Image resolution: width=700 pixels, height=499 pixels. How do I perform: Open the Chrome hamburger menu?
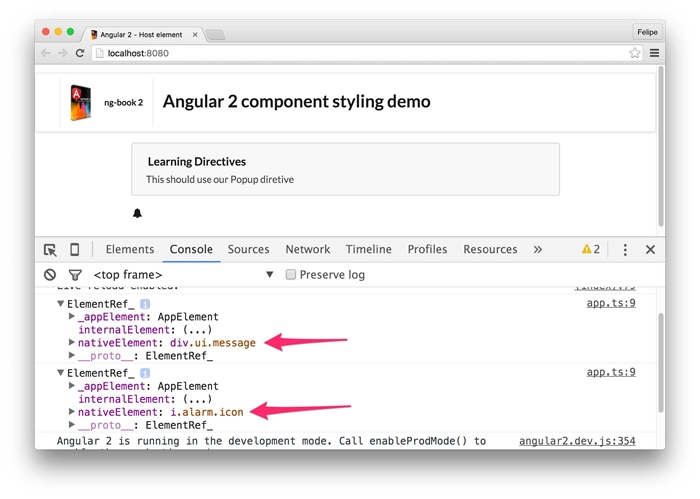pyautogui.click(x=654, y=53)
